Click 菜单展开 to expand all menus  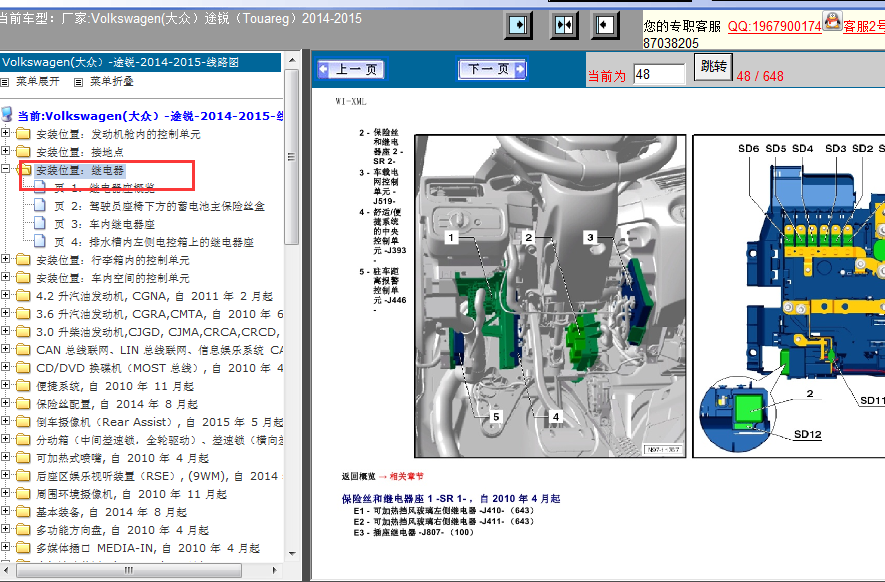(37, 81)
